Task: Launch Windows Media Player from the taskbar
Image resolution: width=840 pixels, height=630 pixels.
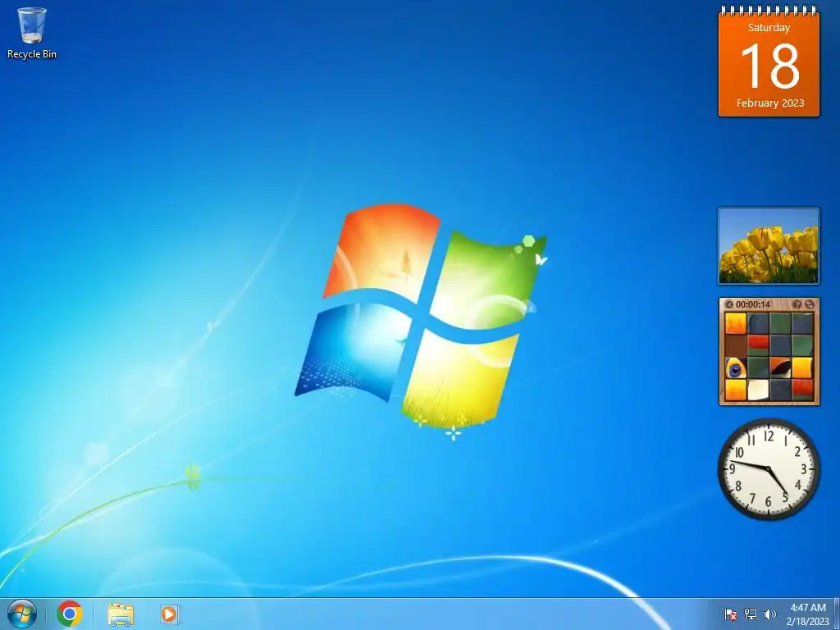Action: pos(169,614)
